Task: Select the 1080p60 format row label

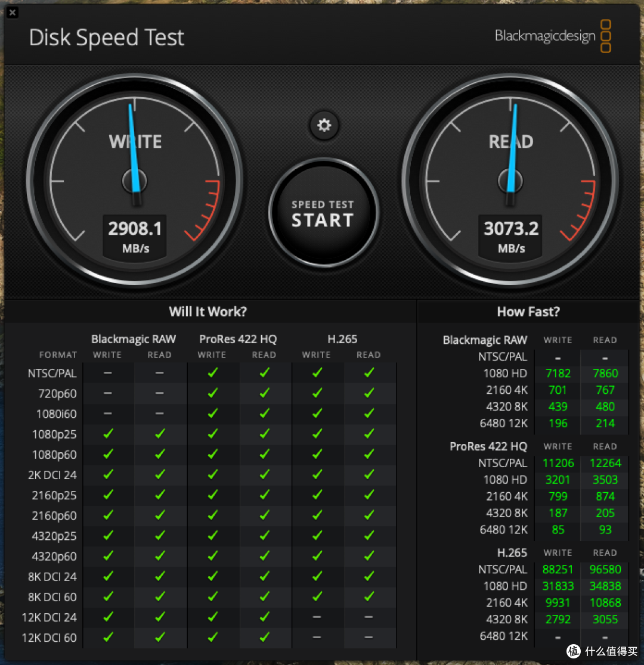Action: [x=54, y=455]
